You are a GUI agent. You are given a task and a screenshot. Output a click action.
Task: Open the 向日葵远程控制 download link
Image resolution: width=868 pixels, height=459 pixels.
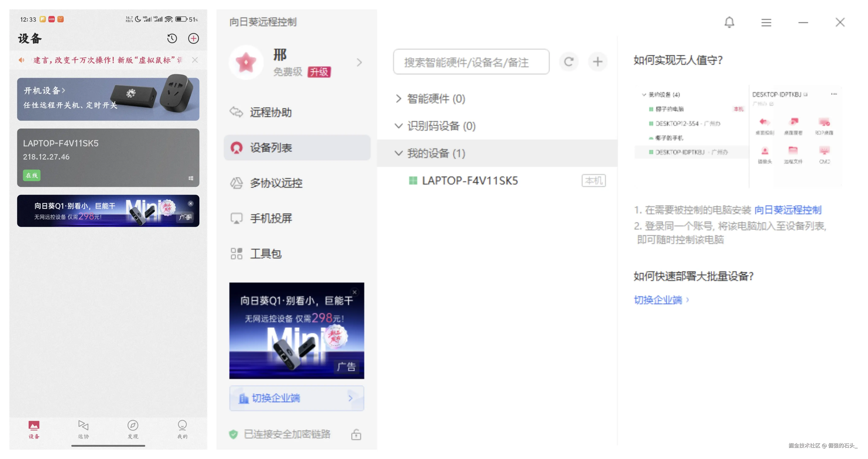788,210
